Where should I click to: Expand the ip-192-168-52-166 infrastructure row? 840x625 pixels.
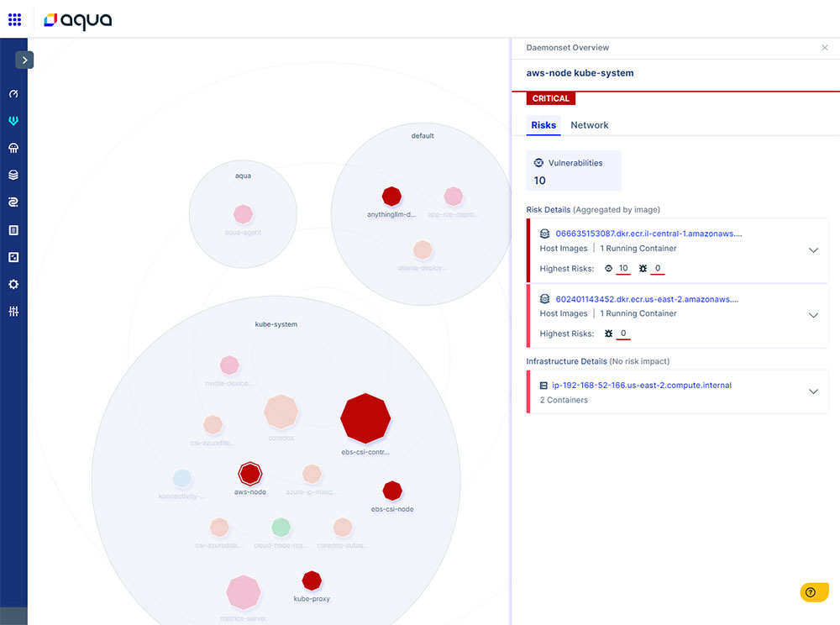[x=812, y=391]
